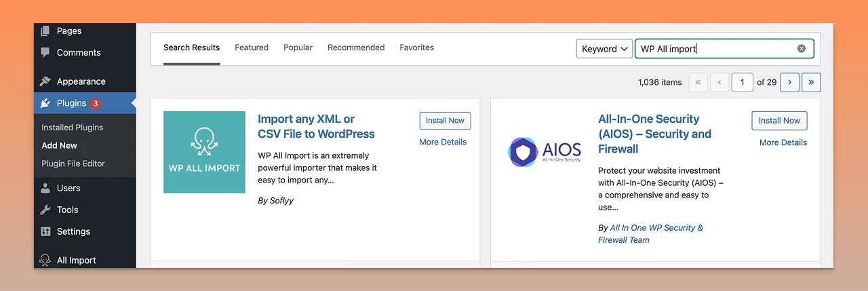Click the Comments speech bubble icon
The width and height of the screenshot is (868, 291).
[x=45, y=52]
